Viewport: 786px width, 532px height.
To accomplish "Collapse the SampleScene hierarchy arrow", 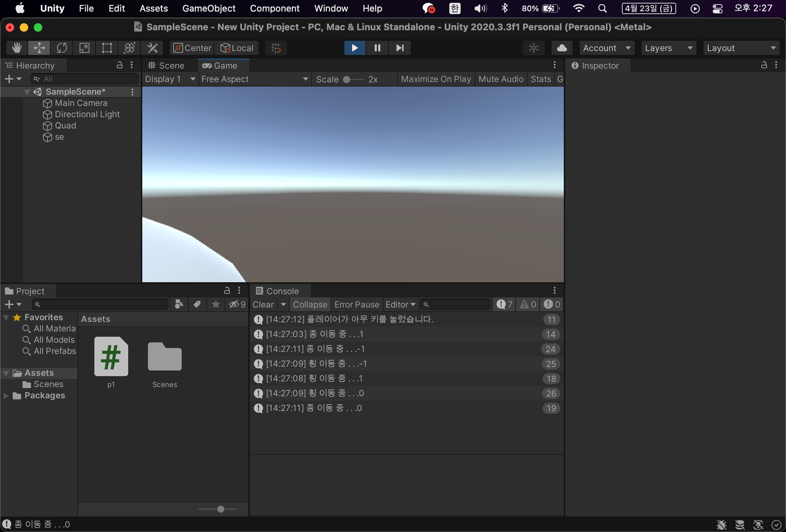I will tap(27, 92).
